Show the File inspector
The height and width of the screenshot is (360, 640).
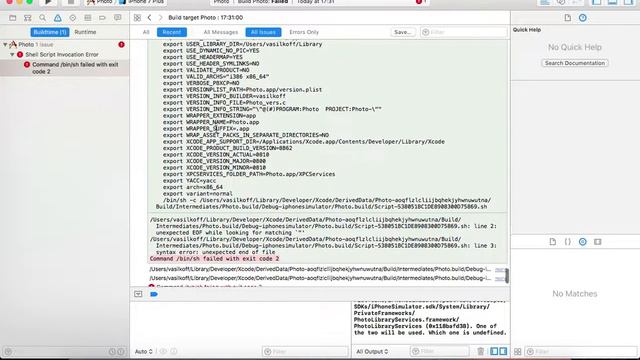coord(568,18)
